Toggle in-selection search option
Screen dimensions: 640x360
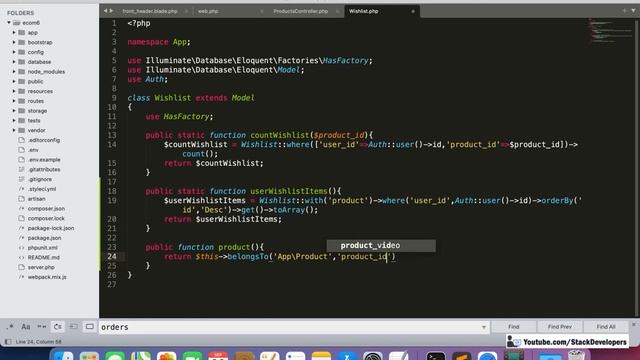(73, 327)
